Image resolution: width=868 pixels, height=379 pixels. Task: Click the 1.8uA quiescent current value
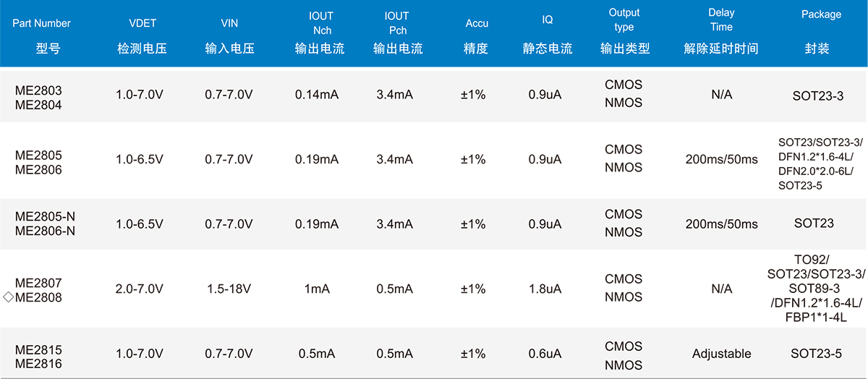pos(545,289)
